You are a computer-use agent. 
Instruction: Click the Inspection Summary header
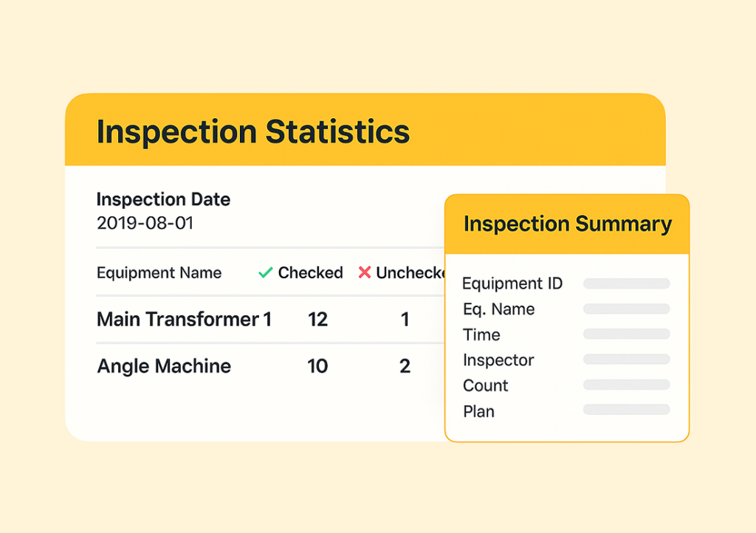click(x=567, y=224)
